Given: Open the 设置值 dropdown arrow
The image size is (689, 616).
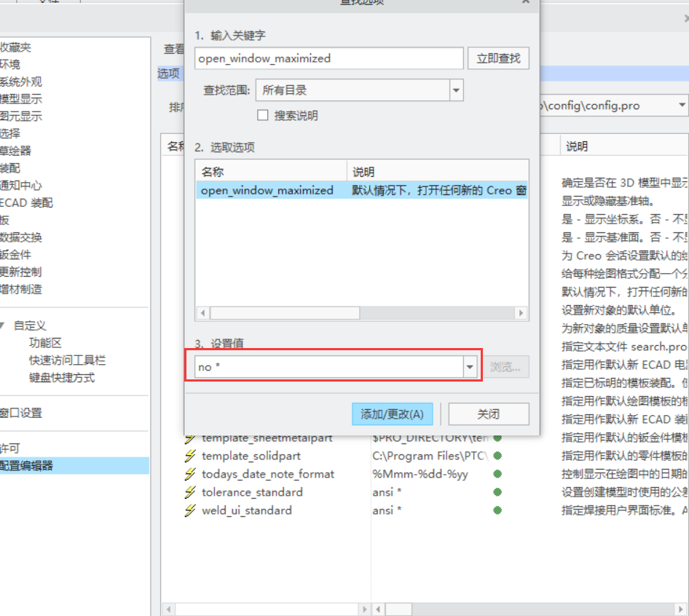Looking at the screenshot, I should (x=470, y=367).
